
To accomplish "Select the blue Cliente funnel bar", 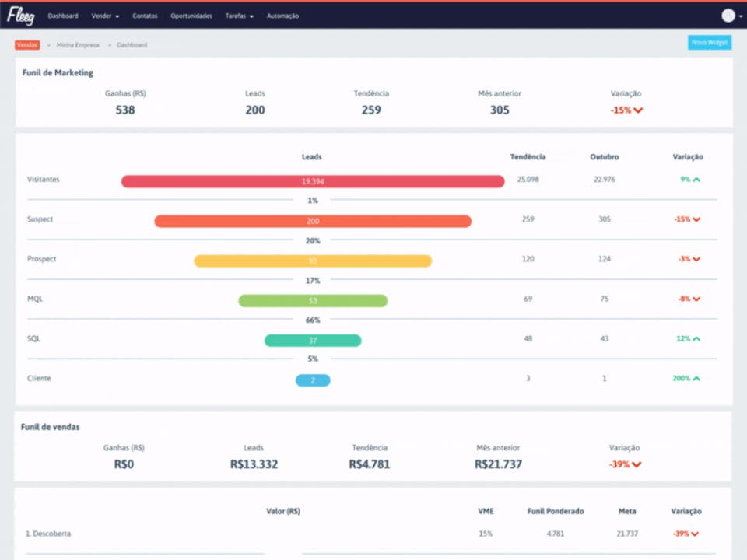I will (x=313, y=380).
